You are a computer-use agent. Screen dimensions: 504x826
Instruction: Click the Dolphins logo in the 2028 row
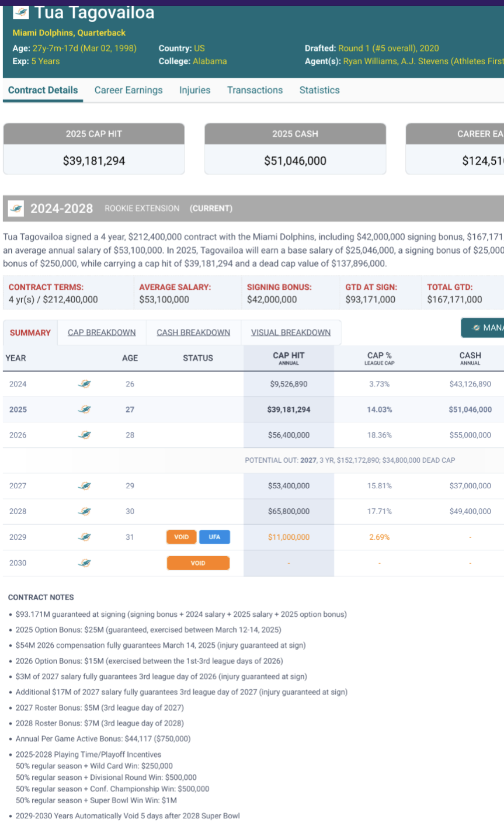85,511
